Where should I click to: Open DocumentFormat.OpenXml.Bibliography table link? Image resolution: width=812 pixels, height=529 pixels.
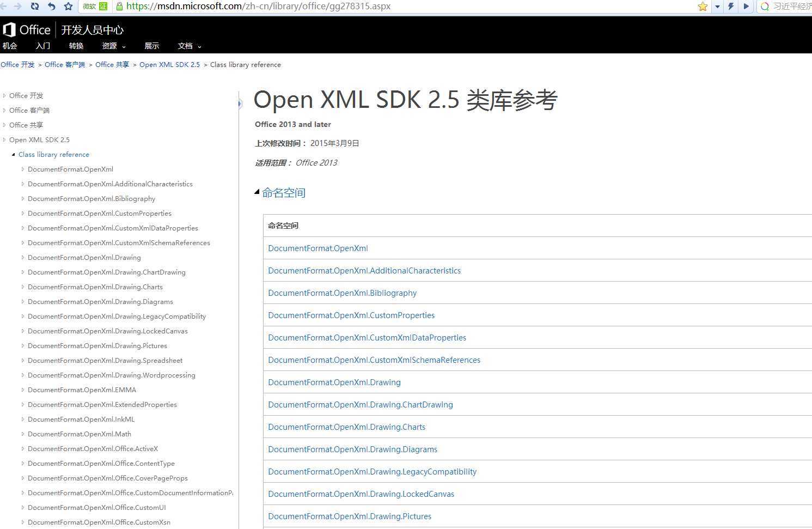click(x=343, y=293)
